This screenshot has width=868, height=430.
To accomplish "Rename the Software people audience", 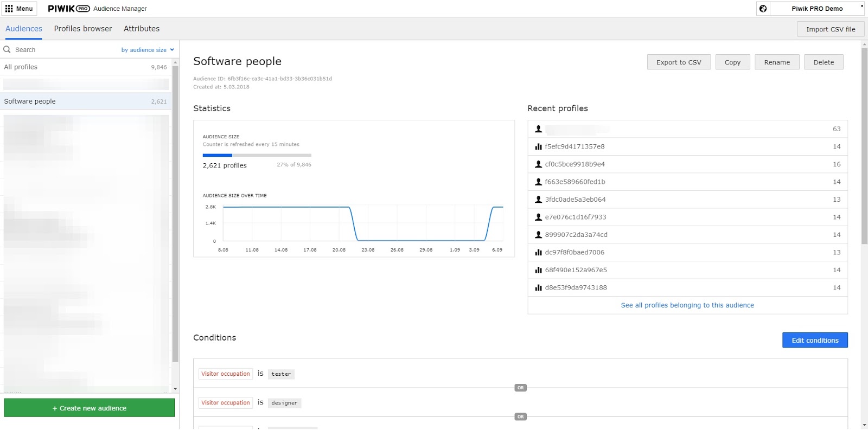I will pos(777,62).
